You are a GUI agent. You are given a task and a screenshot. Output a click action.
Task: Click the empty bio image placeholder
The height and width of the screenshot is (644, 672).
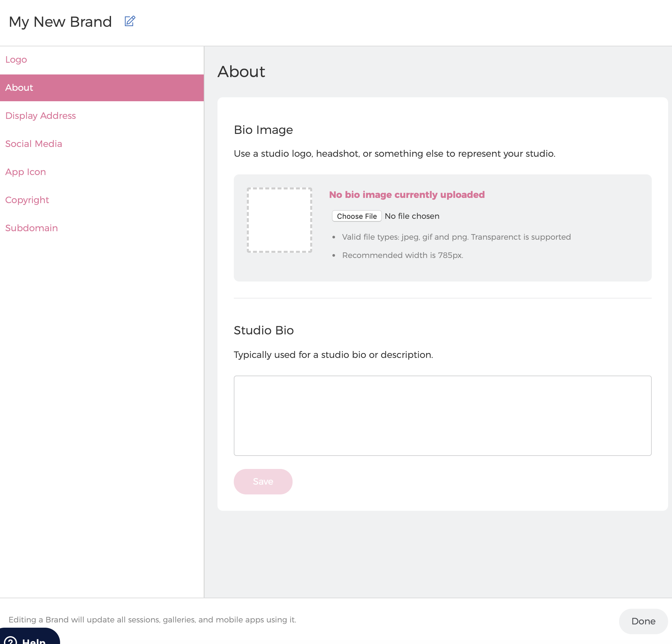(x=280, y=220)
